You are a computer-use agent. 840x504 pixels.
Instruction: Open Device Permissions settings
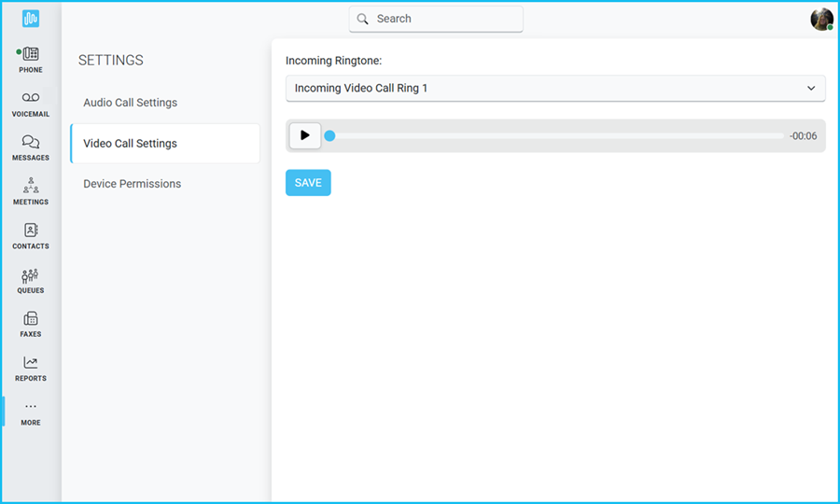point(133,184)
